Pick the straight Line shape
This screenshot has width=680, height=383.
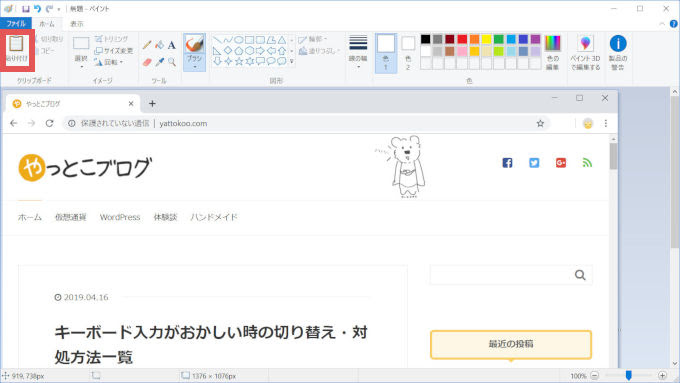[x=217, y=40]
